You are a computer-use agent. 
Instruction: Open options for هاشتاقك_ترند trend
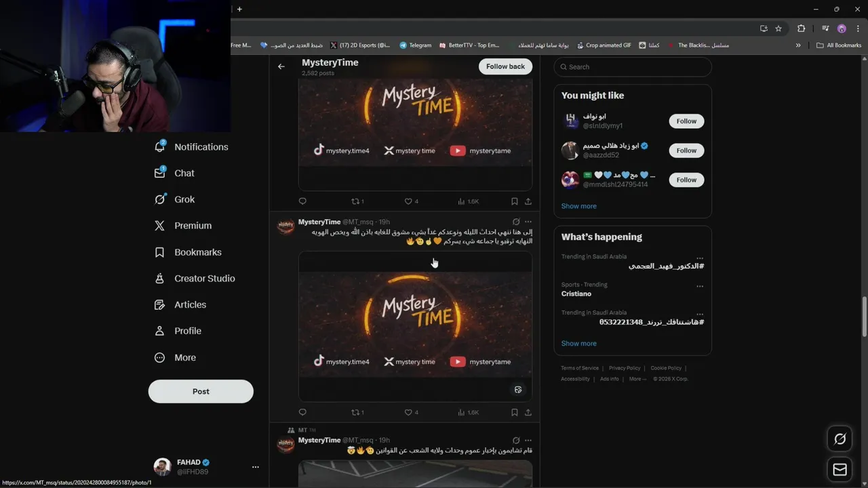pyautogui.click(x=700, y=314)
